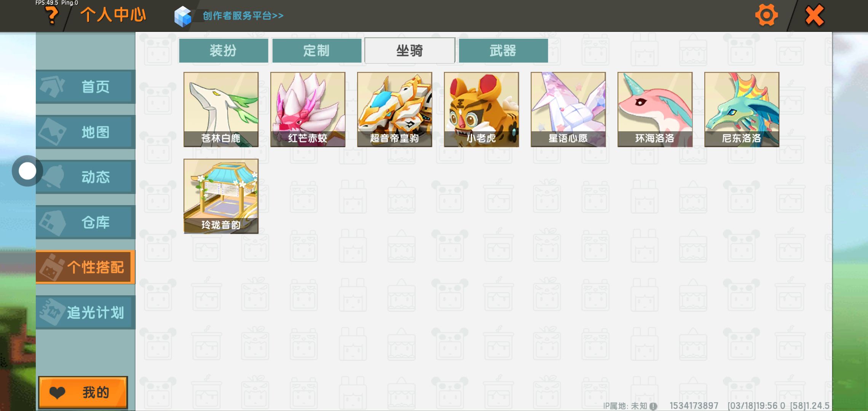868x411 pixels.
Task: Select the 苍林白鹿 mount thumbnail
Action: tap(221, 110)
